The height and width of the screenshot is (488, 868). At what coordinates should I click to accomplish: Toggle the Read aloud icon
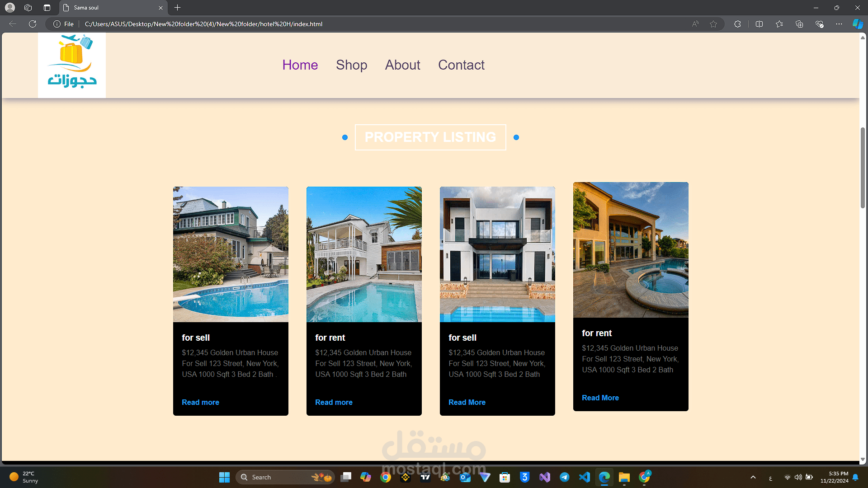[695, 24]
